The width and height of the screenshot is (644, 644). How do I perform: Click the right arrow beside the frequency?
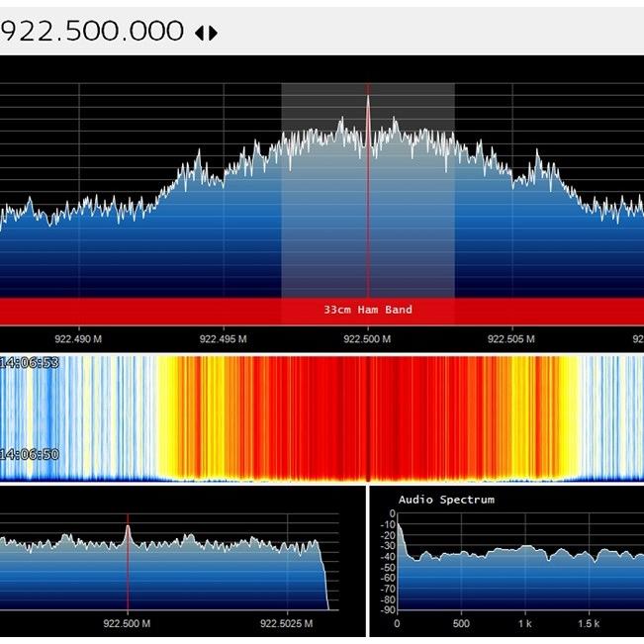point(213,32)
